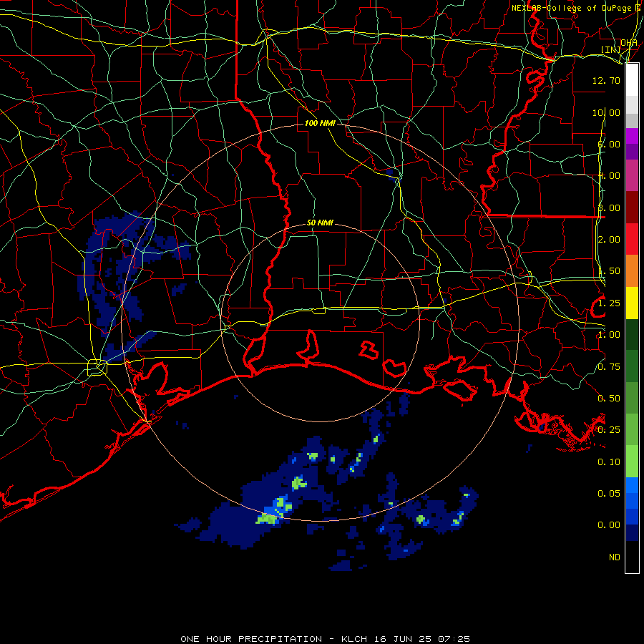Click the 100 NMI range ring label
This screenshot has width=644, height=644.
click(x=320, y=123)
